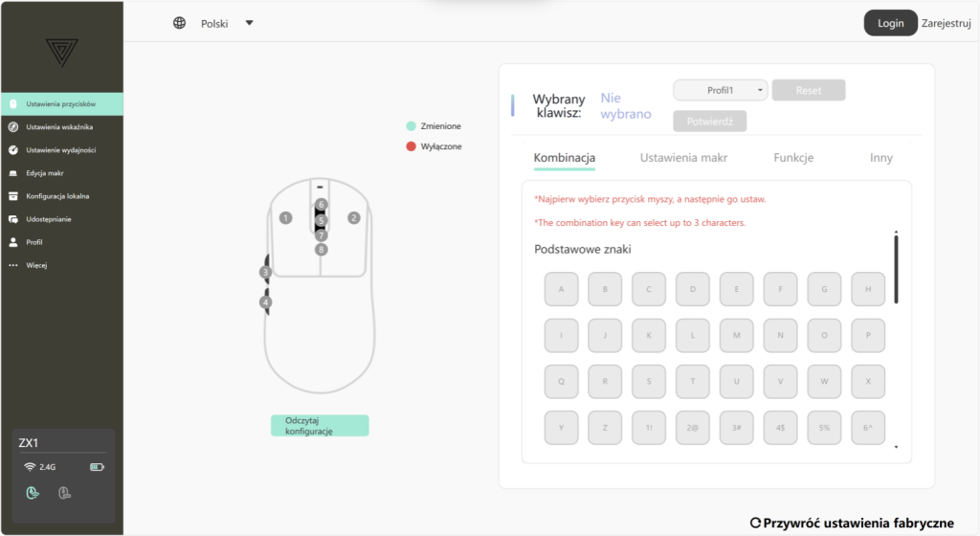The image size is (980, 536).
Task: Open the Udostępnianie sharing section
Action: pyautogui.click(x=48, y=219)
